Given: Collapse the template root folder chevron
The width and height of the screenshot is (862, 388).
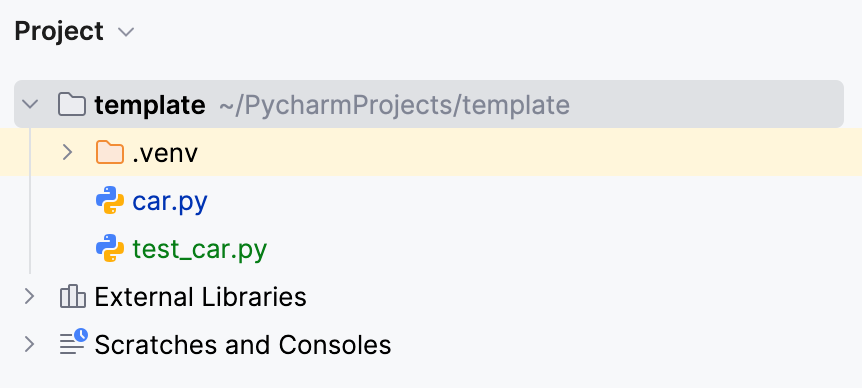Looking at the screenshot, I should coord(29,104).
